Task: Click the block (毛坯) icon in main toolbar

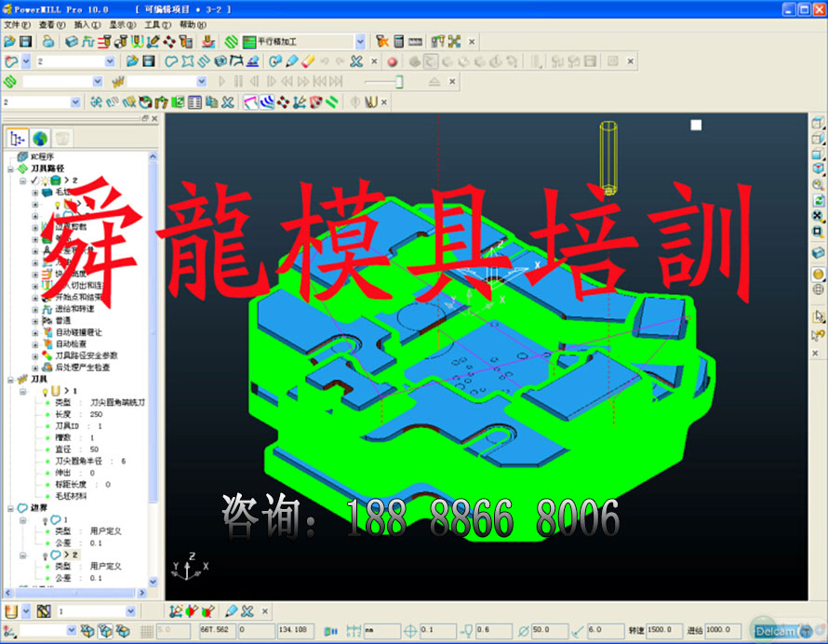Action: pyautogui.click(x=72, y=42)
